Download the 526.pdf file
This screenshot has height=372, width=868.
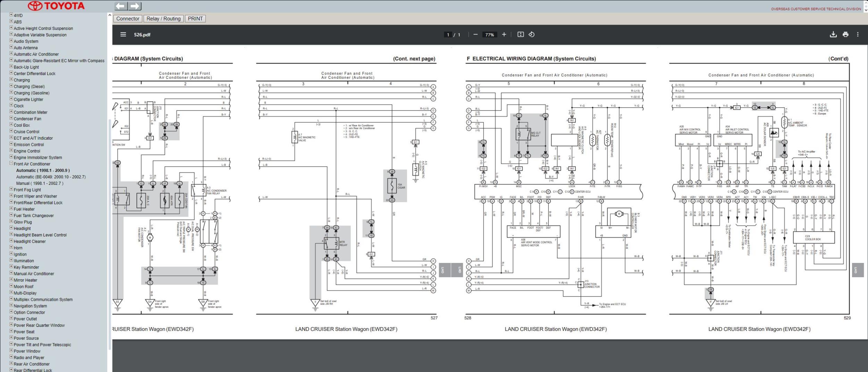[x=833, y=34]
